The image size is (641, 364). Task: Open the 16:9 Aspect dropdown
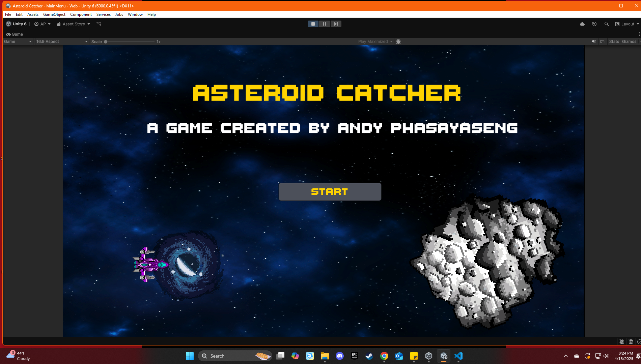coord(62,41)
